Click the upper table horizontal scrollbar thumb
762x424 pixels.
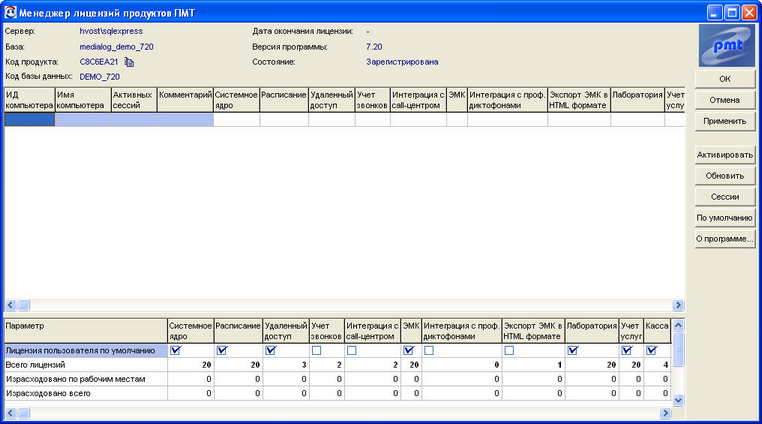[x=23, y=305]
